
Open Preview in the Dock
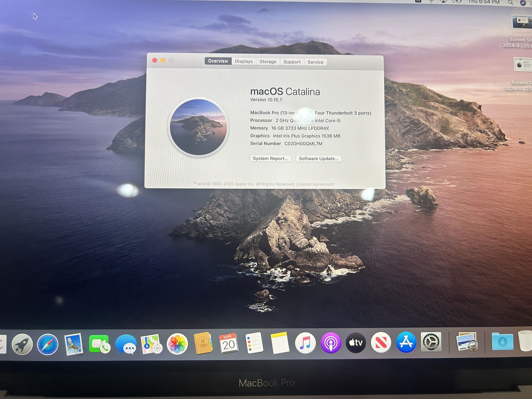[x=467, y=342]
